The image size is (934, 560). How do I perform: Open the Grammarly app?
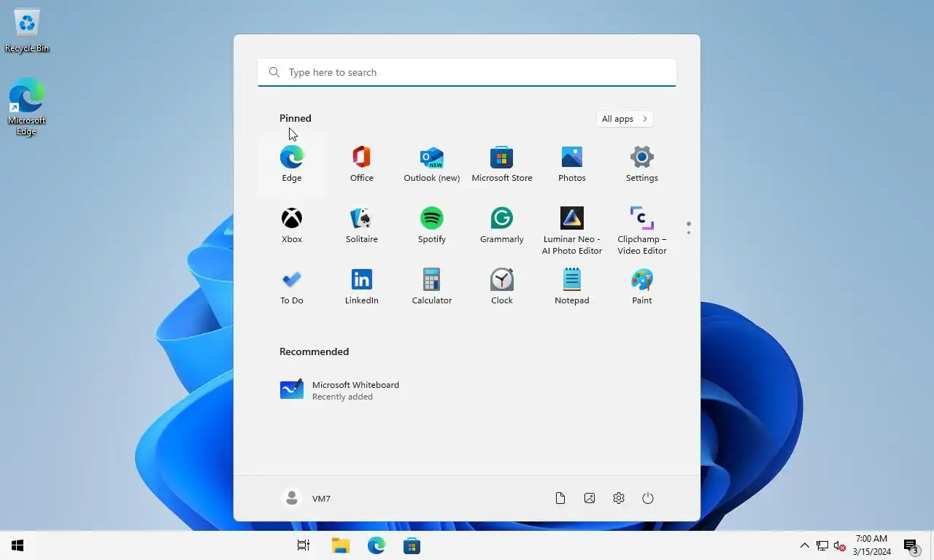[x=502, y=226]
